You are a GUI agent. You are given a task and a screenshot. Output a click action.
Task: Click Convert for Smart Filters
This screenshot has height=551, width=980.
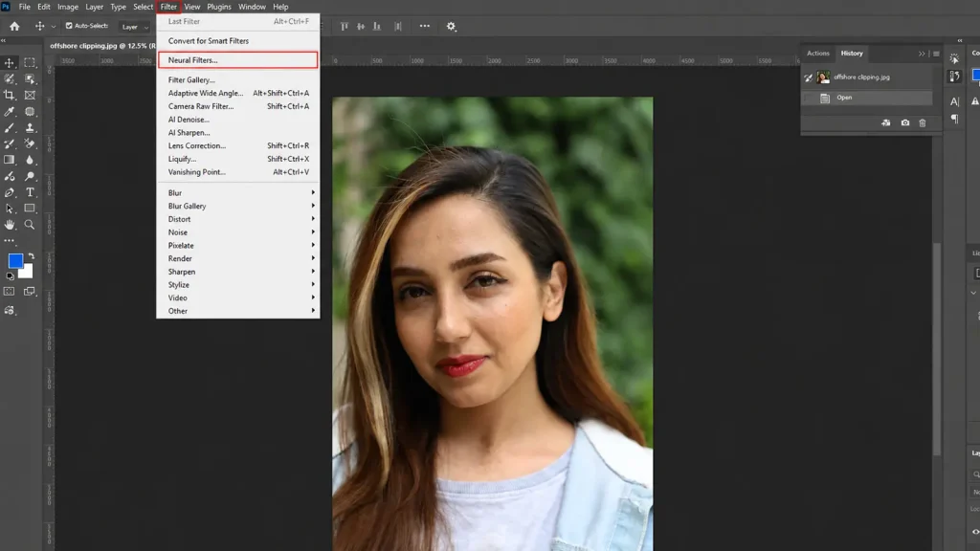(x=238, y=40)
